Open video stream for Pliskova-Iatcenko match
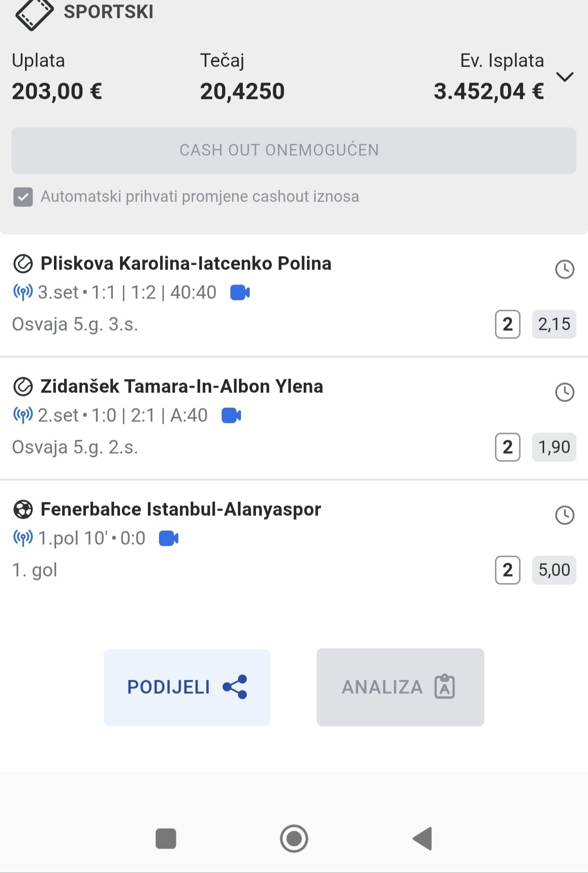Viewport: 588px width, 873px height. [x=240, y=292]
